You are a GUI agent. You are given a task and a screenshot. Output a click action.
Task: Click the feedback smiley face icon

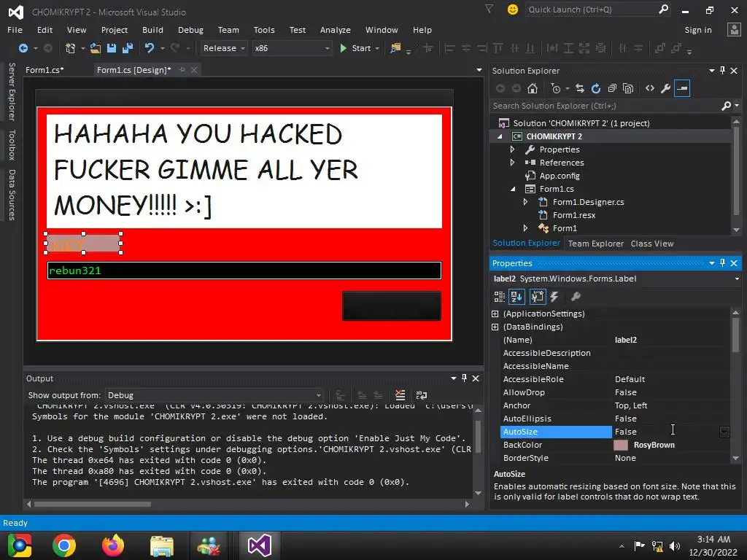pos(513,9)
